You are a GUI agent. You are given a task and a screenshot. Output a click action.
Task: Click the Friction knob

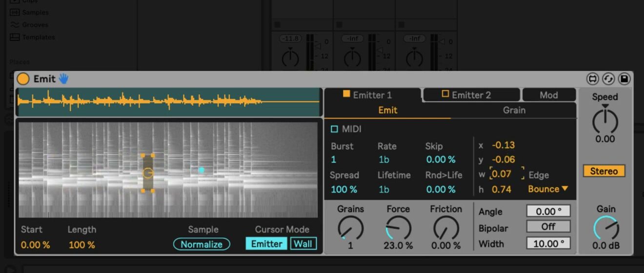(x=446, y=228)
